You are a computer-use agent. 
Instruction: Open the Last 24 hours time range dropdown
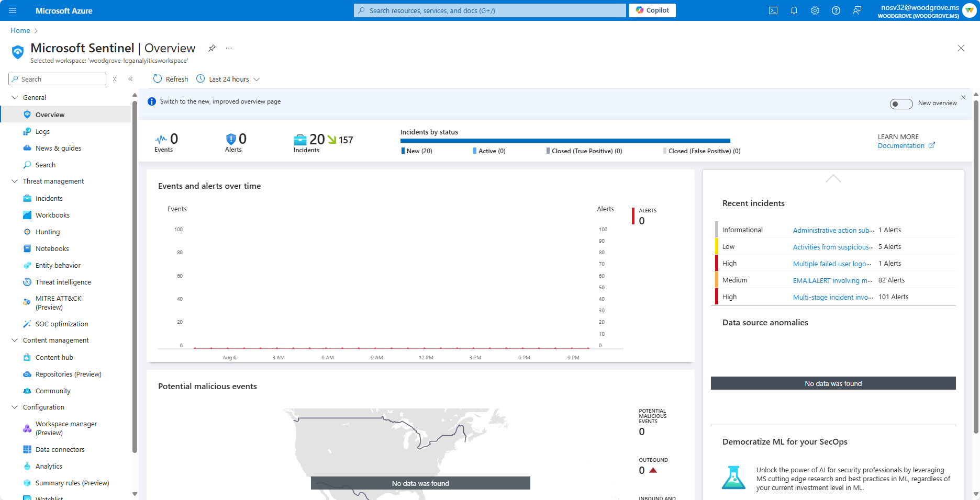tap(228, 79)
